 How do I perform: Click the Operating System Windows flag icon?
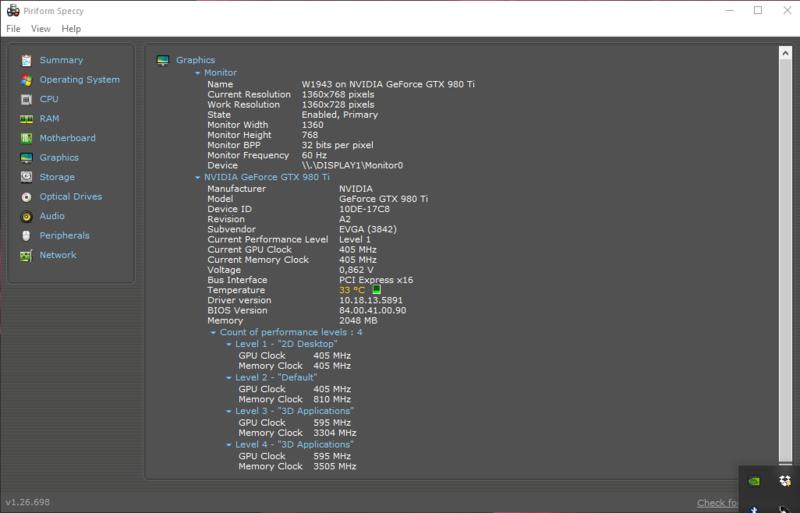[27, 80]
